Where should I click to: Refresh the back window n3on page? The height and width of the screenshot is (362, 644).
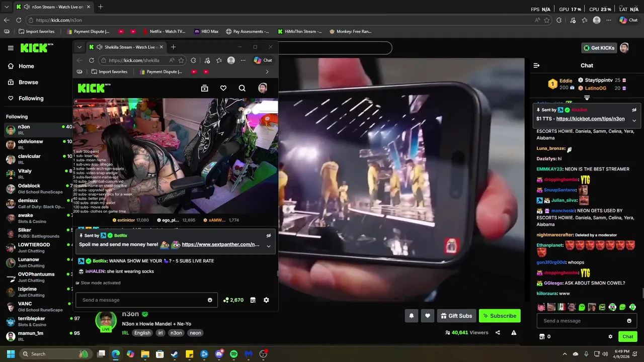coord(19,20)
